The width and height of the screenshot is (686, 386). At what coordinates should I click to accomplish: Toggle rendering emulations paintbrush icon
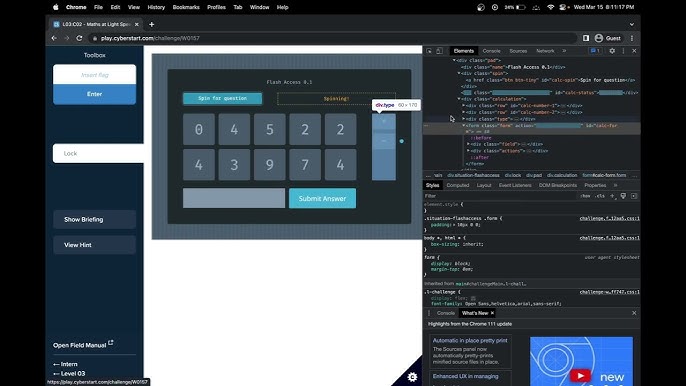[623, 196]
